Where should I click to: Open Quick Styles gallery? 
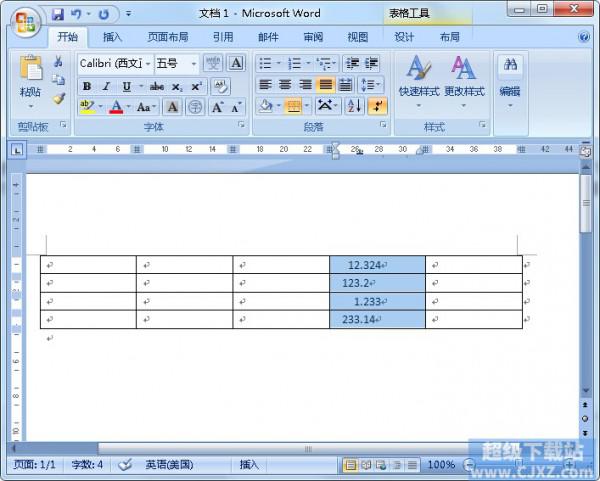419,81
